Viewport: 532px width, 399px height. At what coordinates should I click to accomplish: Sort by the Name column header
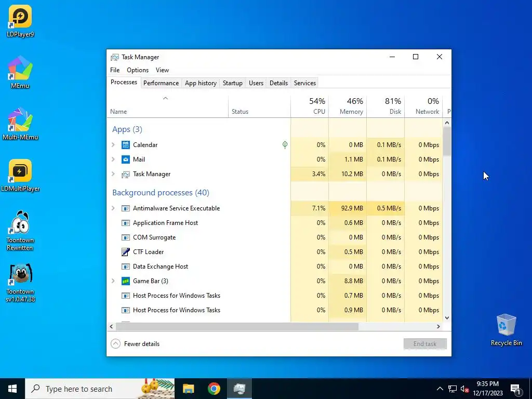168,106
